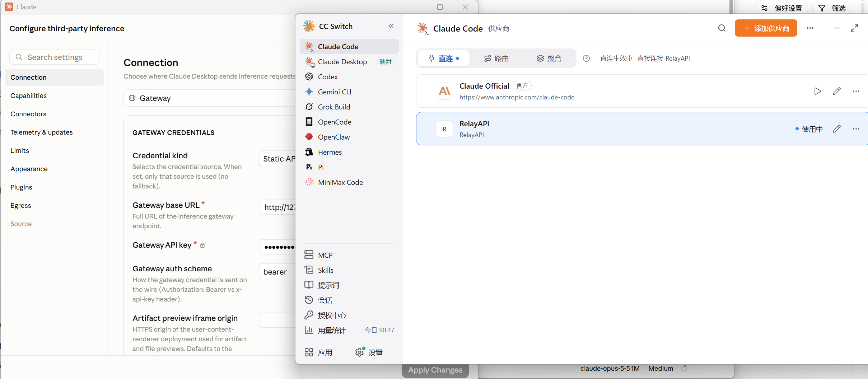Select OpenCode in the sidebar

(349, 122)
